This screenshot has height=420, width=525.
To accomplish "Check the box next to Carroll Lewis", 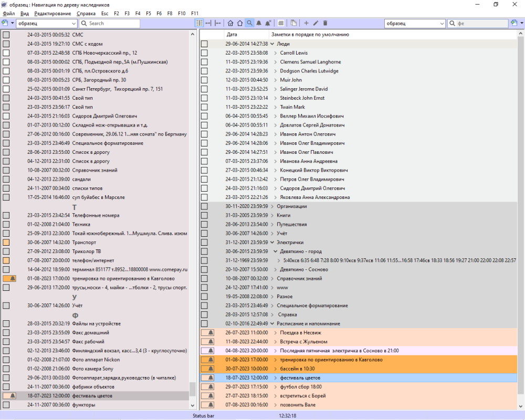I will click(x=204, y=53).
